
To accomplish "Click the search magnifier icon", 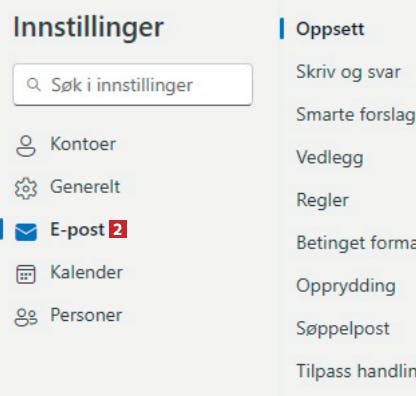I will pyautogui.click(x=33, y=85).
